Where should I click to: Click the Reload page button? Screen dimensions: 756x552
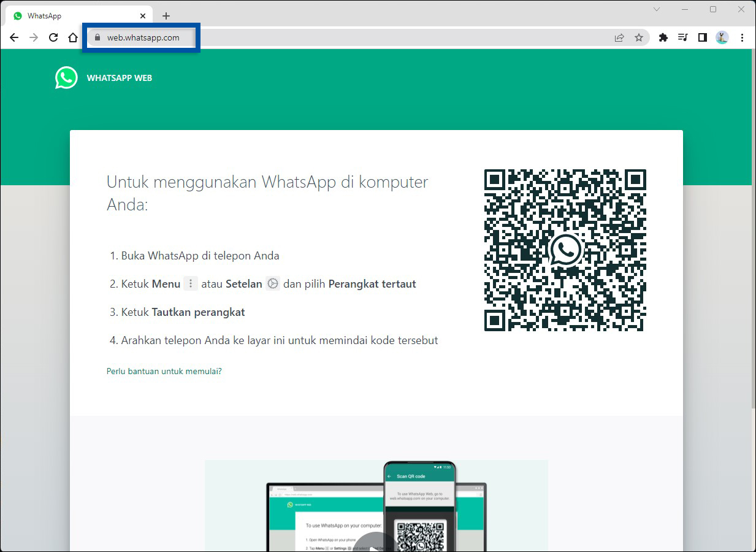[53, 37]
